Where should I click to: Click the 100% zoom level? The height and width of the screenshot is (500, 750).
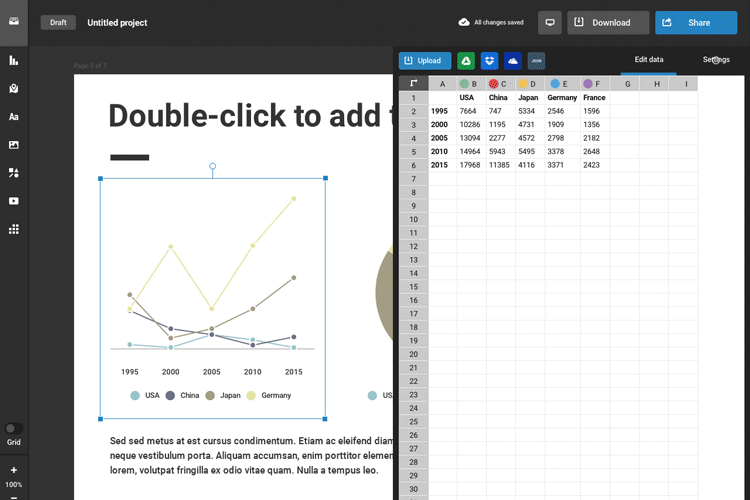tap(14, 485)
